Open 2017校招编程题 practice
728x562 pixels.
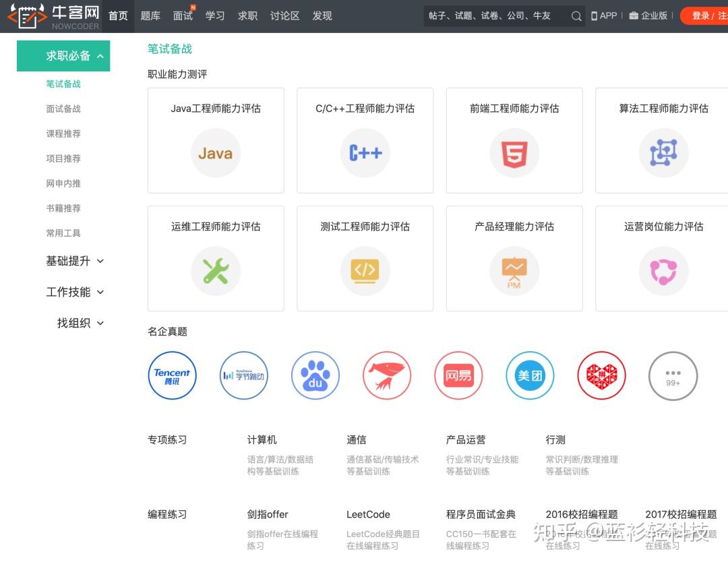pyautogui.click(x=681, y=514)
